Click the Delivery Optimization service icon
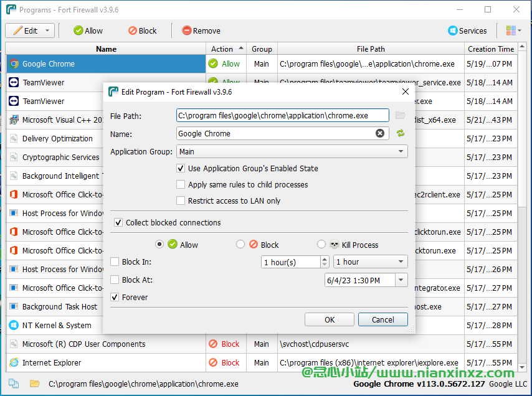The height and width of the screenshot is (396, 532). pyautogui.click(x=14, y=138)
